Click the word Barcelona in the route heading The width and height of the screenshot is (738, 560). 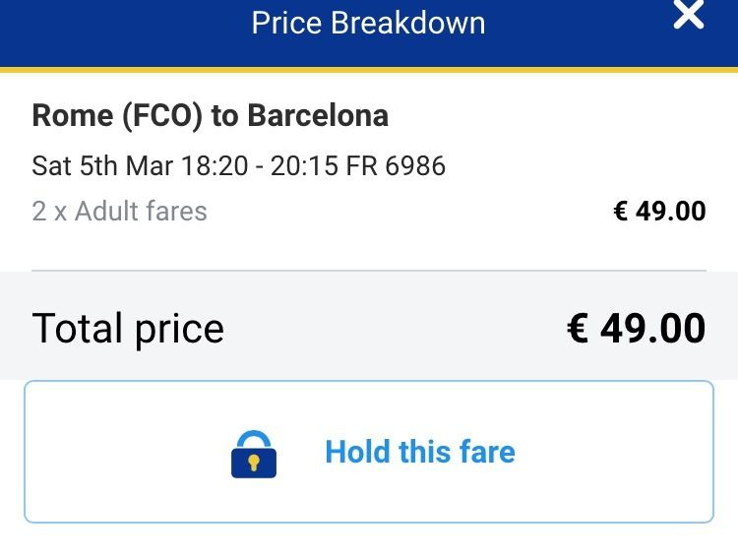click(x=318, y=116)
